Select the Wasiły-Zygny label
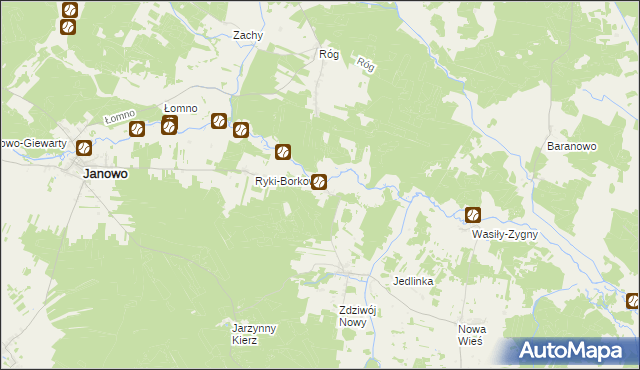 pos(504,234)
